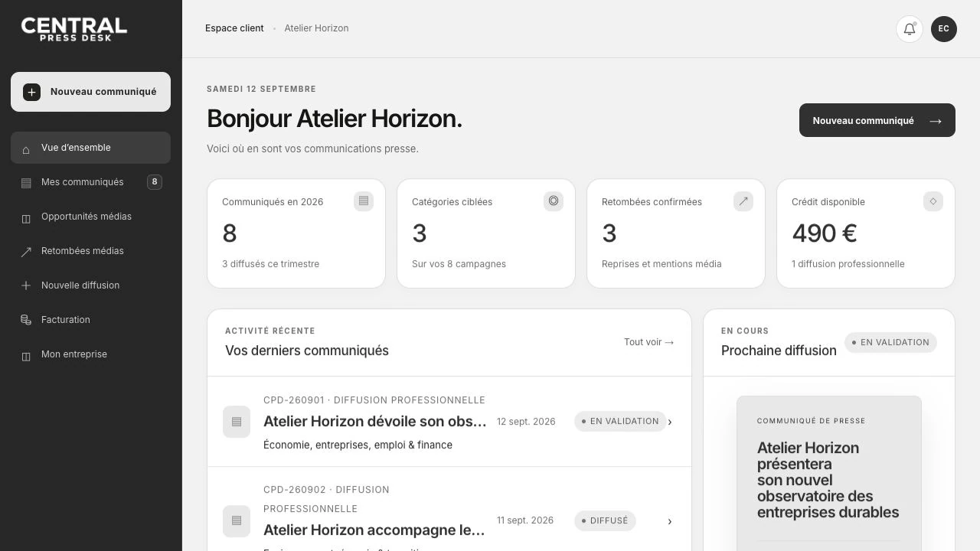Click the Communiqué de presse preview thumbnail

click(829, 474)
